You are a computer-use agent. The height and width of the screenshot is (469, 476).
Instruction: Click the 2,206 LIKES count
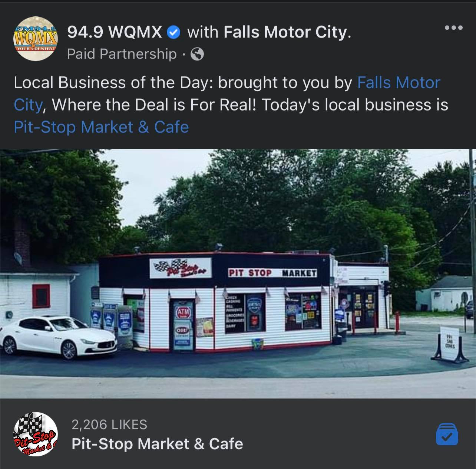click(109, 424)
